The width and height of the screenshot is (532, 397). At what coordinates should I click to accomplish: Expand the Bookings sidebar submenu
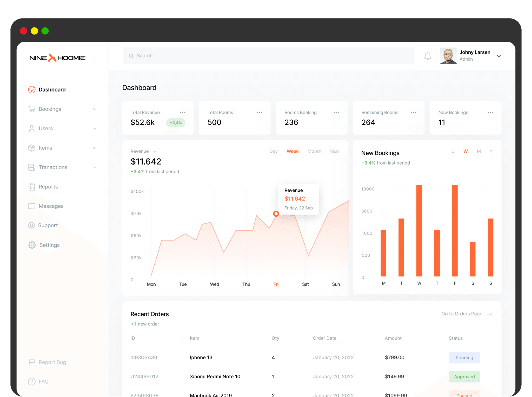(95, 109)
